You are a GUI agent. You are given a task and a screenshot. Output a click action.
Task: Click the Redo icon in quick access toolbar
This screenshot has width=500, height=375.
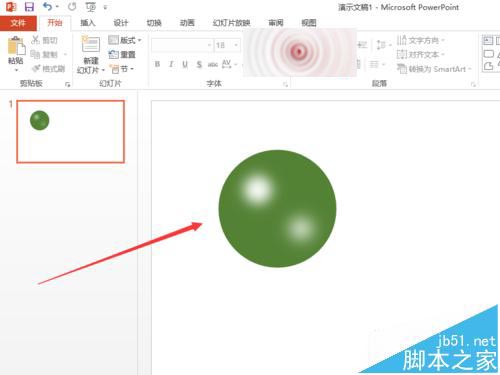pos(72,6)
